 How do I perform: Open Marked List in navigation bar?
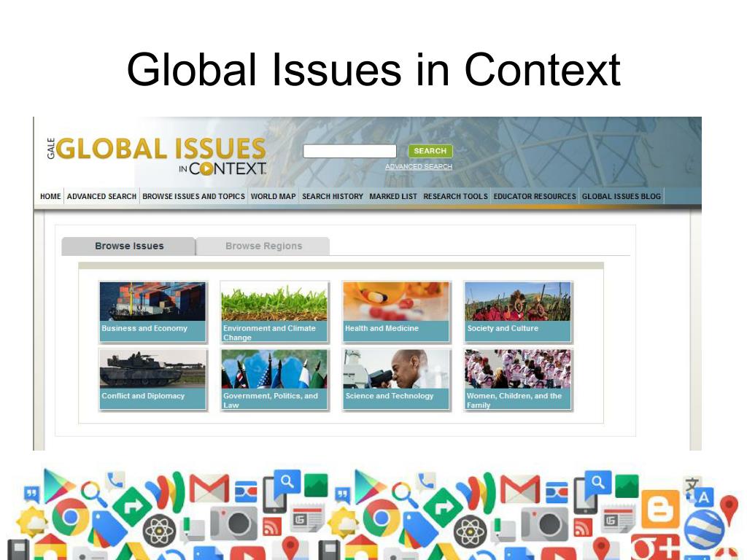point(393,196)
